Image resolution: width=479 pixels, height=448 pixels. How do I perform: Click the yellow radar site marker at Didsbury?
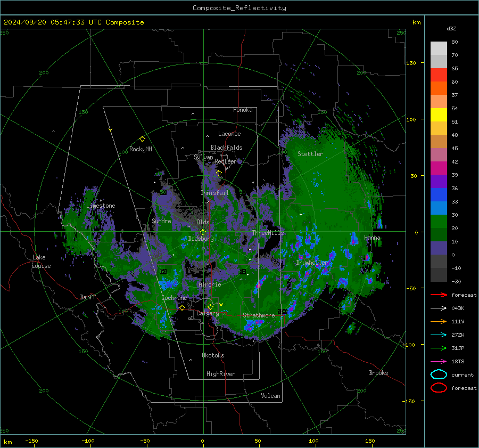203,232
